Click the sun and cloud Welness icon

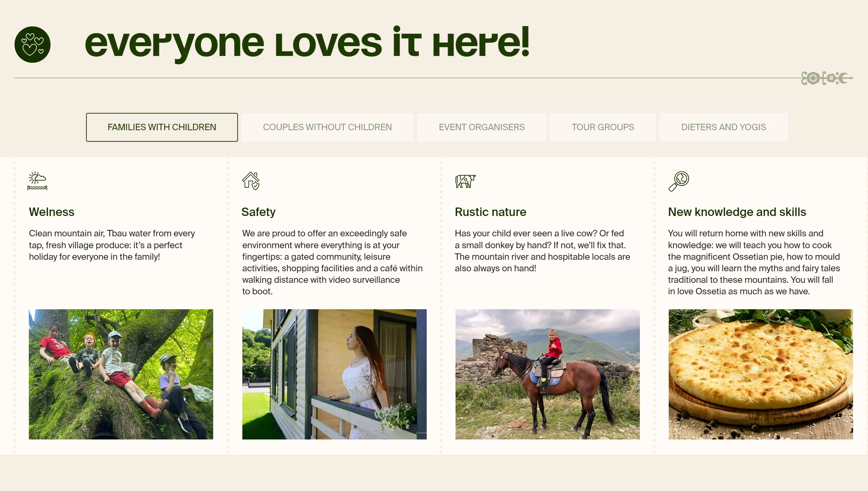37,181
